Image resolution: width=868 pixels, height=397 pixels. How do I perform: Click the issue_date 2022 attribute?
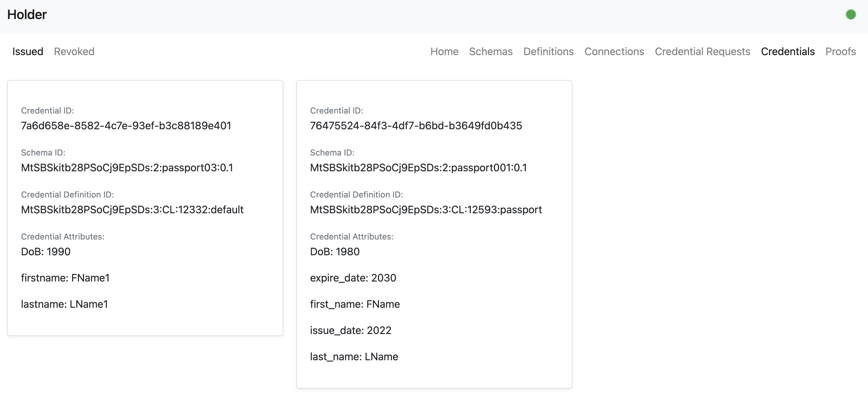point(350,330)
